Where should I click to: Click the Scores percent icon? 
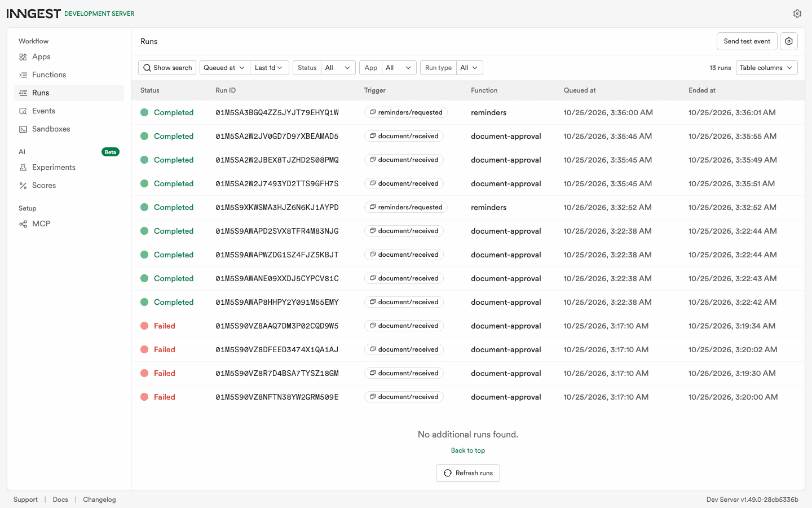pyautogui.click(x=23, y=186)
